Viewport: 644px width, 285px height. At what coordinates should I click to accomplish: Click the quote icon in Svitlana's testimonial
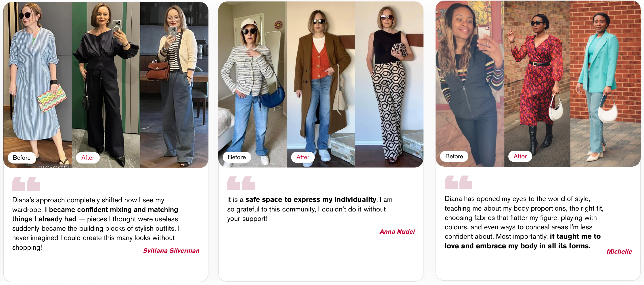tap(26, 184)
